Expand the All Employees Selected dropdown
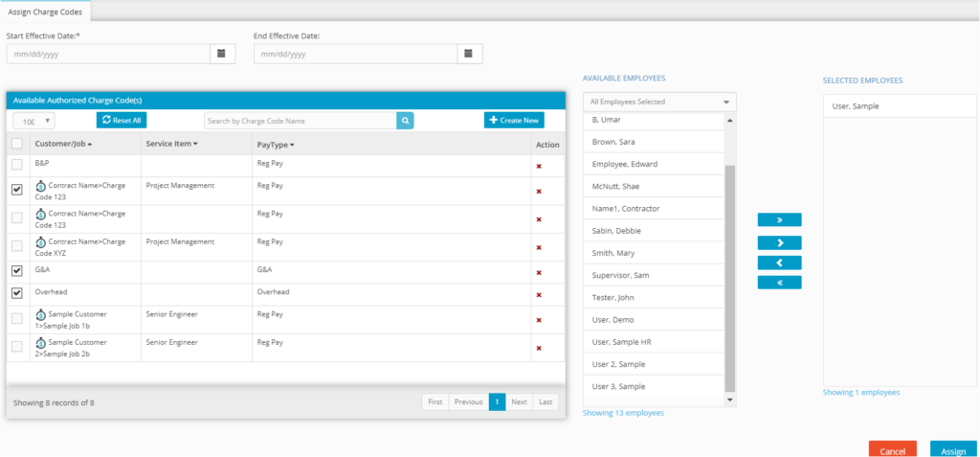 659,102
